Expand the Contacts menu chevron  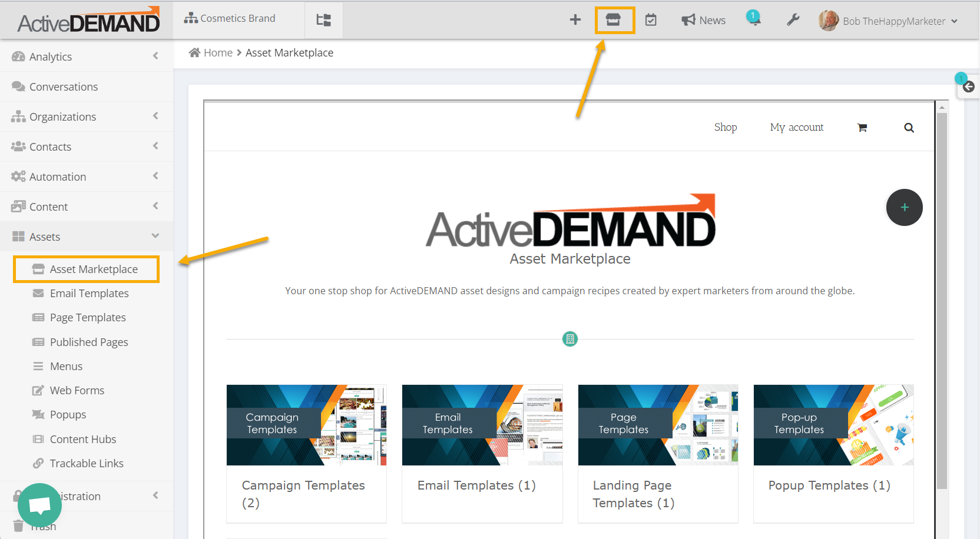point(155,146)
